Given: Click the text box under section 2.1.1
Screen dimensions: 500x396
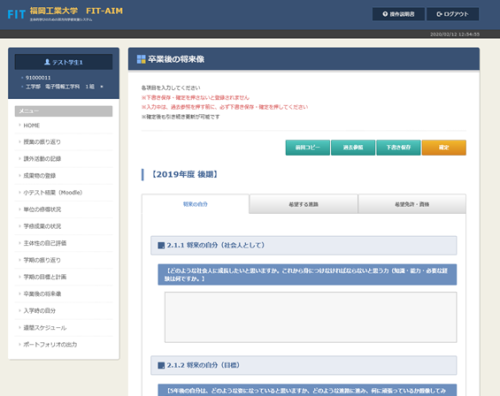Looking at the screenshot, I should (311, 317).
